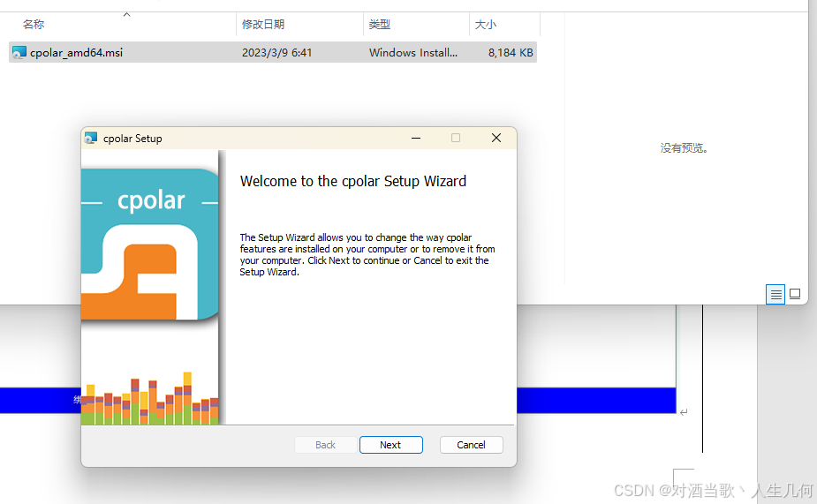The image size is (817, 504).
Task: Click the sort arrow above 名称 column
Action: 126,15
